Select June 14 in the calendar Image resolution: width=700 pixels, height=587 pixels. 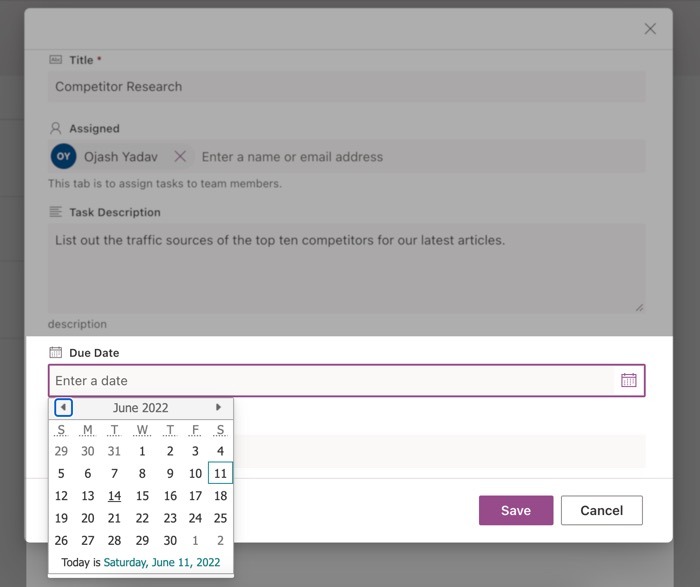[x=114, y=495]
